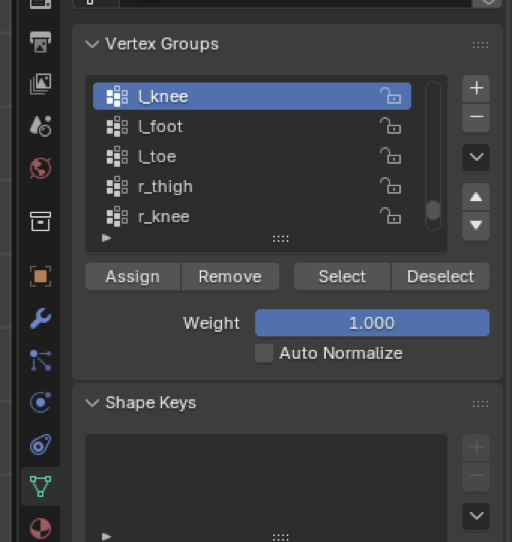This screenshot has height=542, width=512.
Task: Click Vertex Groups panel drag grip
Action: (x=480, y=45)
